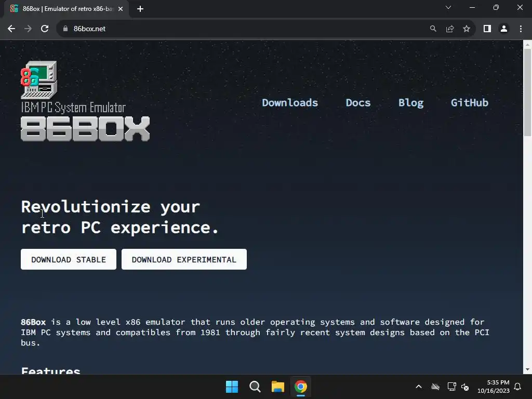Open Blog navigation link
Image resolution: width=532 pixels, height=399 pixels.
pos(411,103)
